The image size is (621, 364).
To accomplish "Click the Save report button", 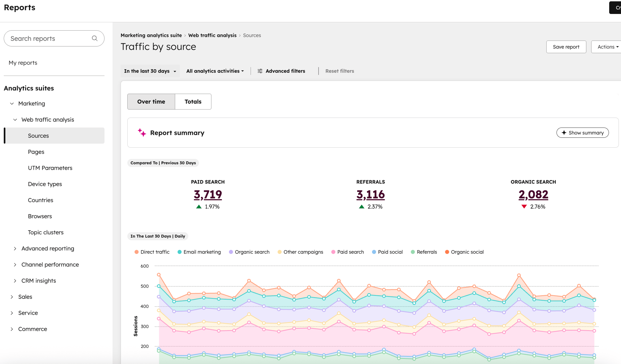I will coord(566,47).
